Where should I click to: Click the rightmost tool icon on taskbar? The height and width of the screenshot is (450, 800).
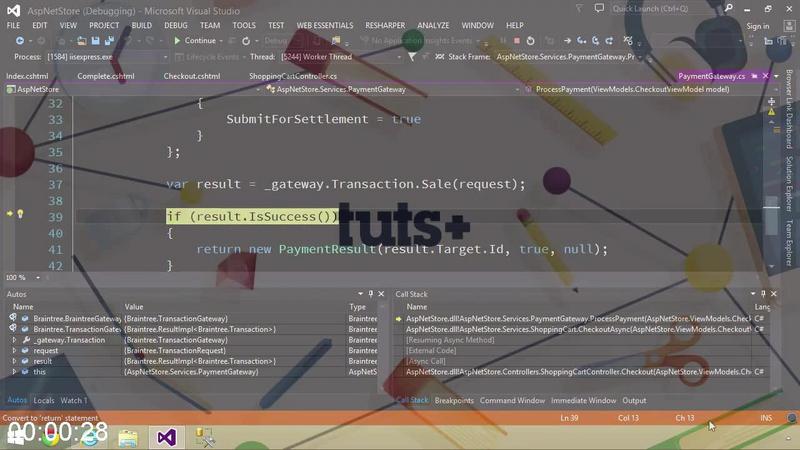point(205,437)
